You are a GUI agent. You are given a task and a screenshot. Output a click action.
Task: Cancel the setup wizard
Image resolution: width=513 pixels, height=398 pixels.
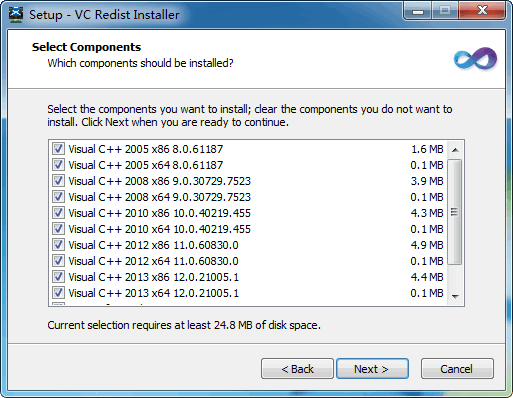[x=457, y=369]
